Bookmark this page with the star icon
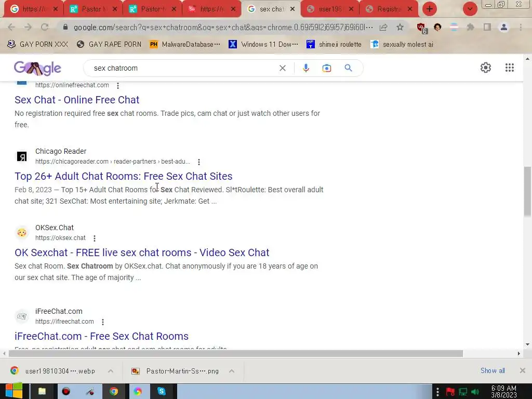532x399 pixels. (x=400, y=27)
